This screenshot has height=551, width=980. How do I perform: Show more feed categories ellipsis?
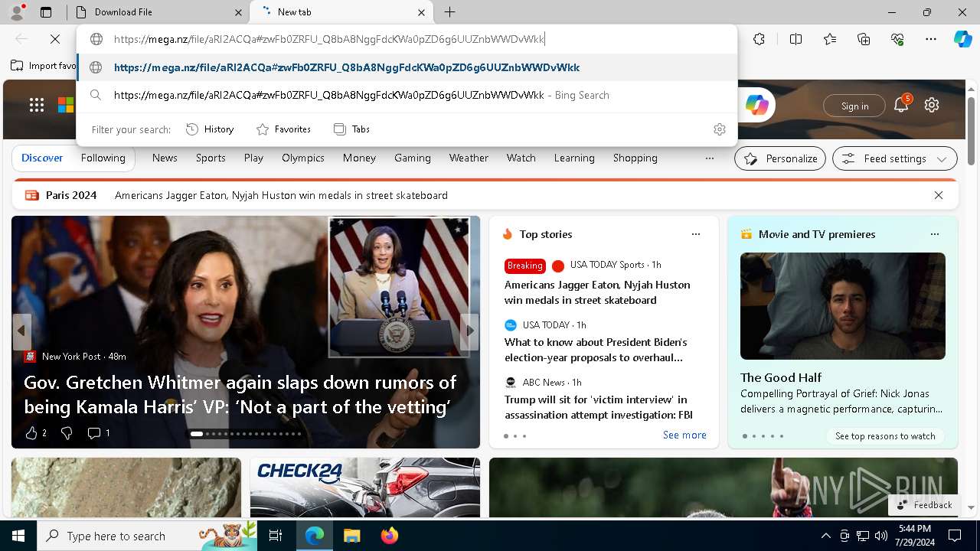click(x=710, y=158)
